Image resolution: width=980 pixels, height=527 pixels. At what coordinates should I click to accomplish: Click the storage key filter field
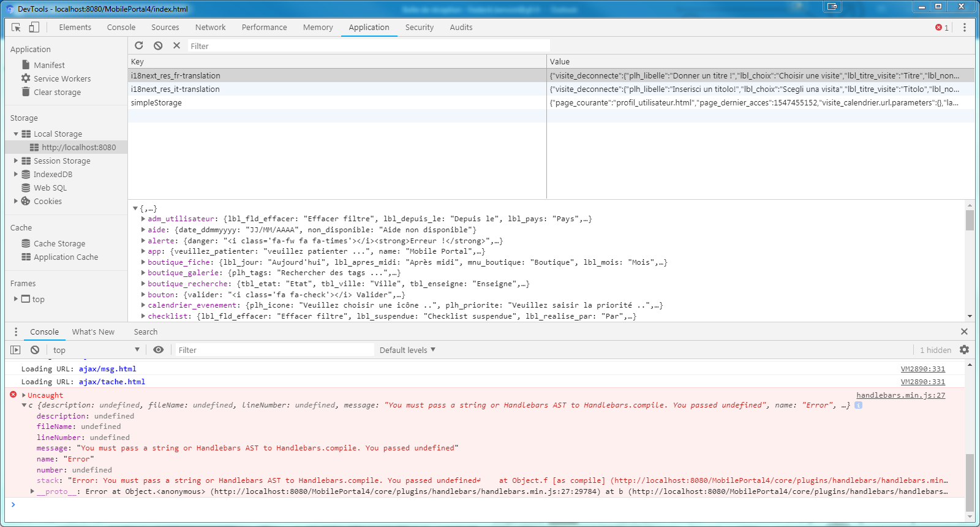point(367,46)
